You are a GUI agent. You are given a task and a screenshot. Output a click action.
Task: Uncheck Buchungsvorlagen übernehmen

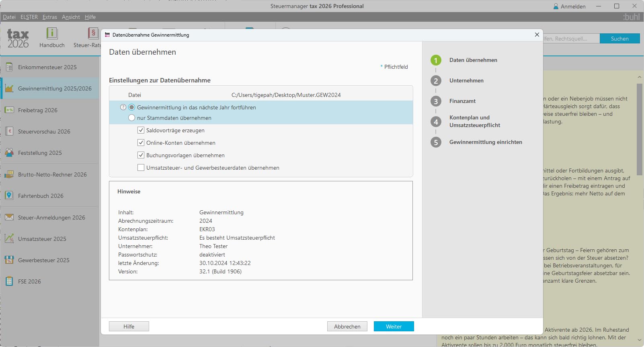coord(141,155)
